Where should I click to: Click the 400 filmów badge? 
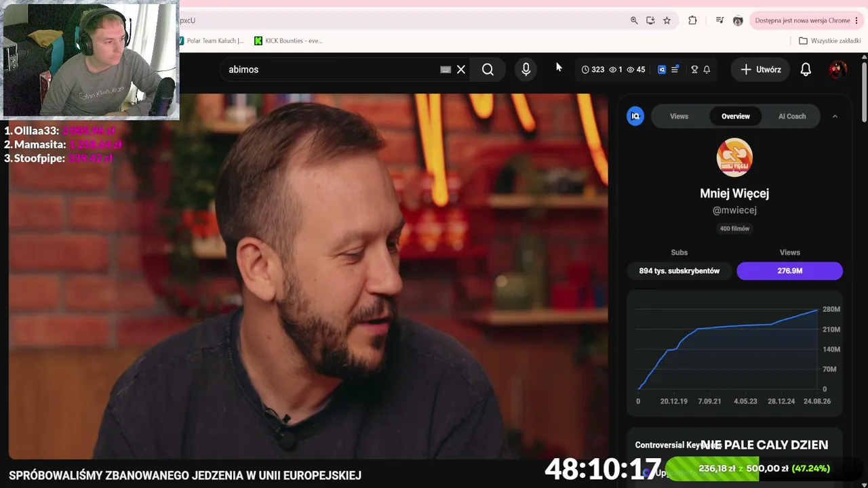(734, 228)
